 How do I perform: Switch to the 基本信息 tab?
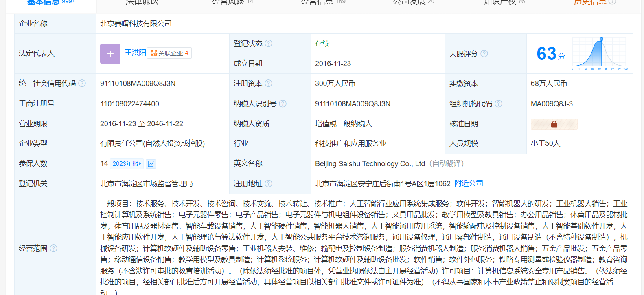[51, 2]
